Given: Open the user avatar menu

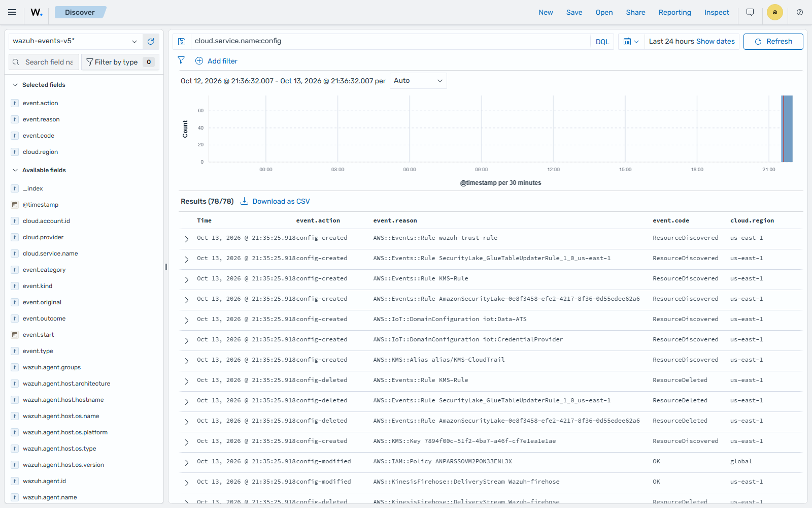Looking at the screenshot, I should click(x=775, y=12).
